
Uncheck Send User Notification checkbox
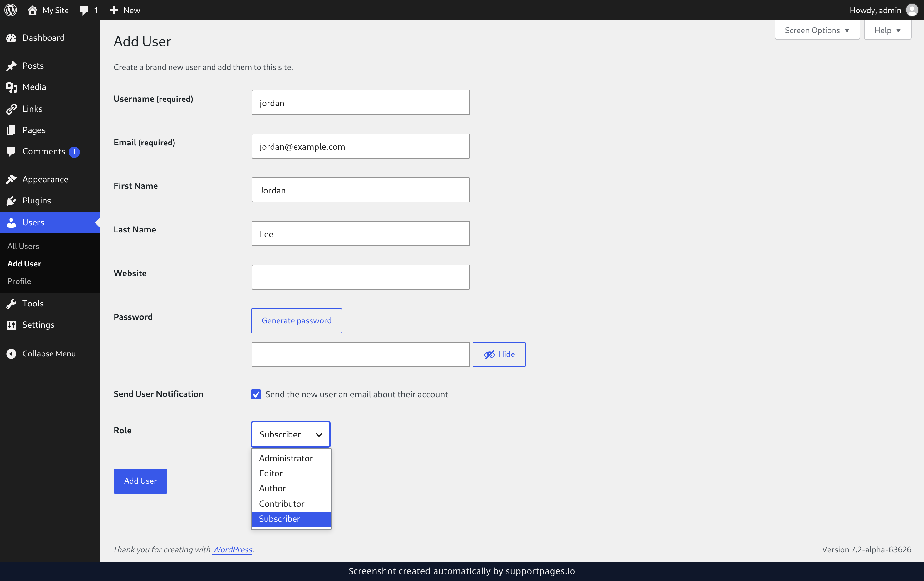pyautogui.click(x=256, y=394)
